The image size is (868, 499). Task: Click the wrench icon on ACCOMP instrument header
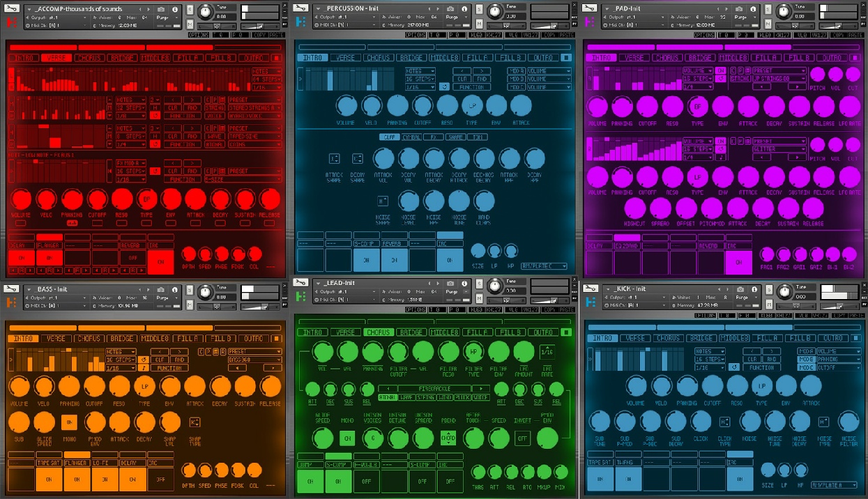click(x=12, y=9)
